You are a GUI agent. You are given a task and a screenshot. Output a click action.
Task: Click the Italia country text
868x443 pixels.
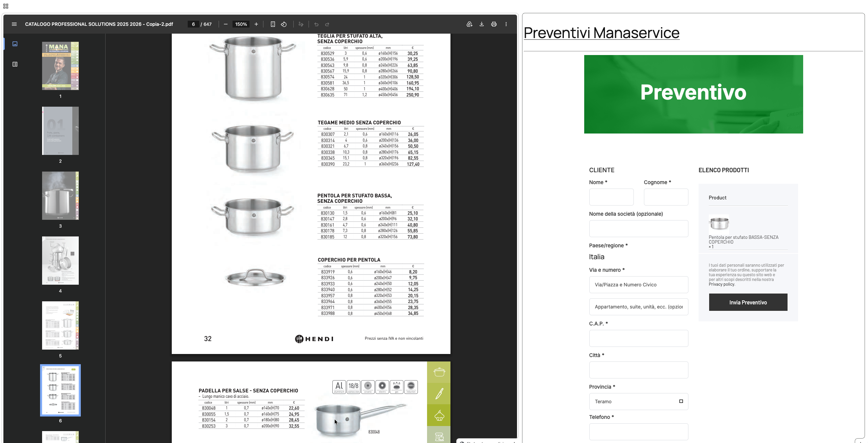pos(596,257)
